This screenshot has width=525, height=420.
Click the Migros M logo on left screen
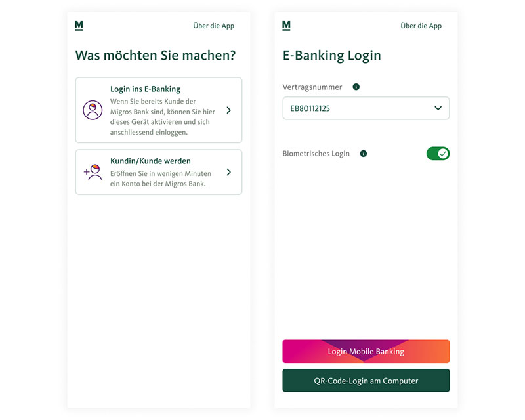79,26
